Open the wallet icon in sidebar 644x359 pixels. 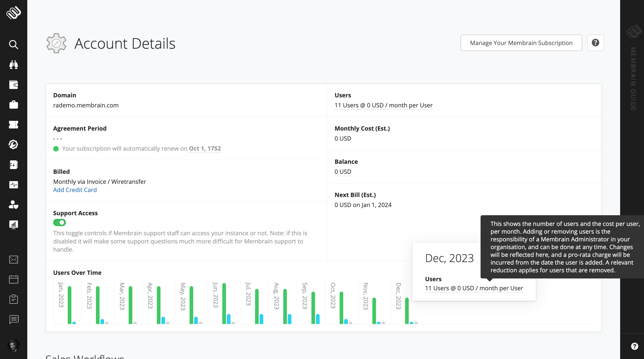point(13,85)
